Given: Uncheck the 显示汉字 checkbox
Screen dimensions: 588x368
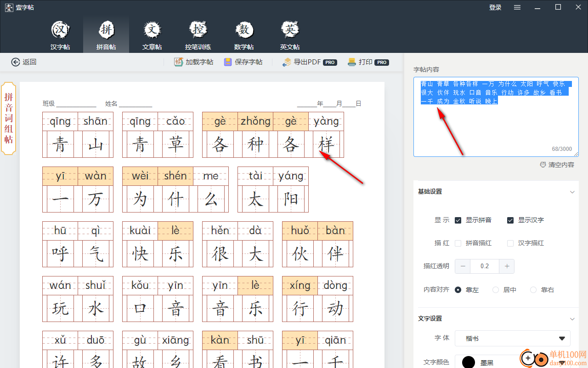Looking at the screenshot, I should [x=510, y=220].
